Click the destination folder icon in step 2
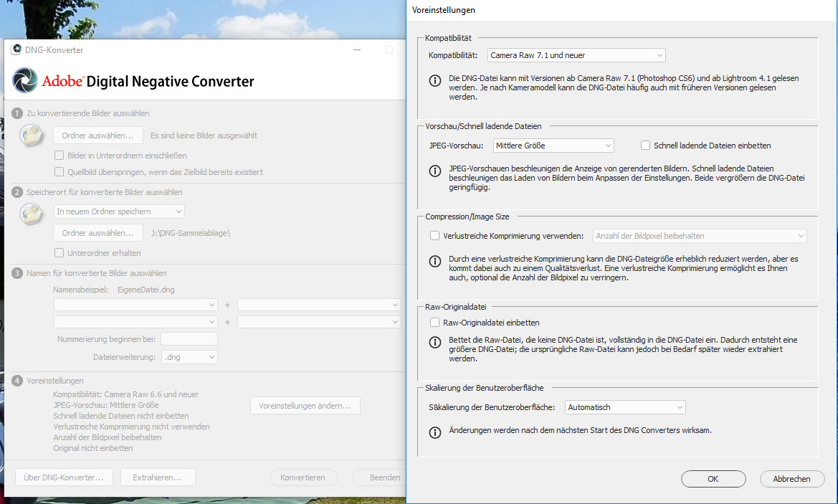This screenshot has height=504, width=838. click(32, 213)
